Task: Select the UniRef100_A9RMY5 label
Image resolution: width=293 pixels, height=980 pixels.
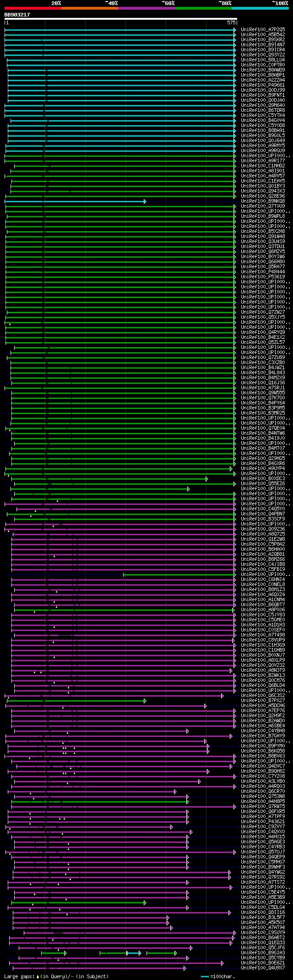Action: 263,145
